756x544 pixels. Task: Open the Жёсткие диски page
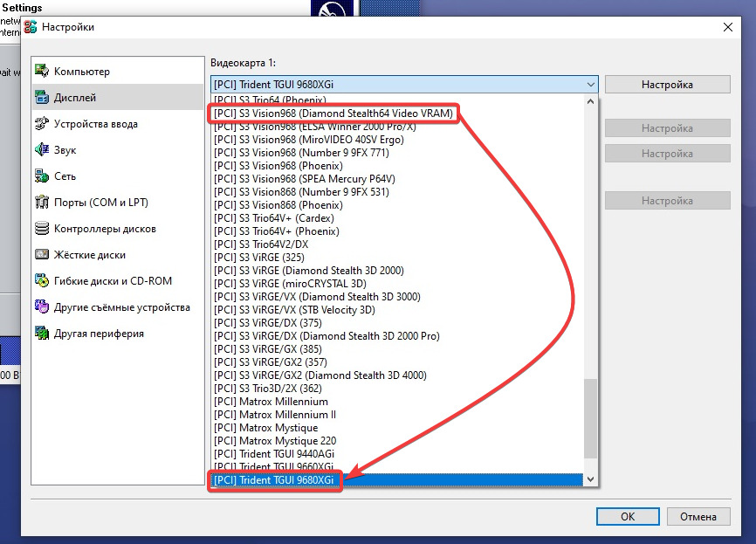(118, 254)
